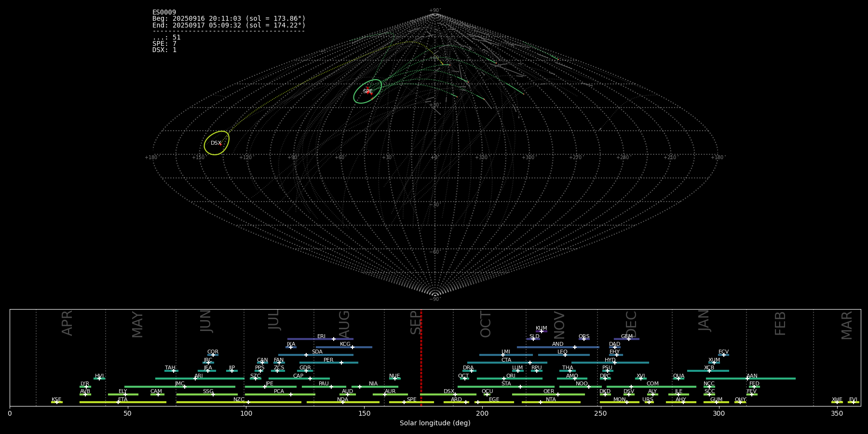Image resolution: width=868 pixels, height=434 pixels.
Task: Click the ERI shower label in timeline
Action: pyautogui.click(x=321, y=337)
